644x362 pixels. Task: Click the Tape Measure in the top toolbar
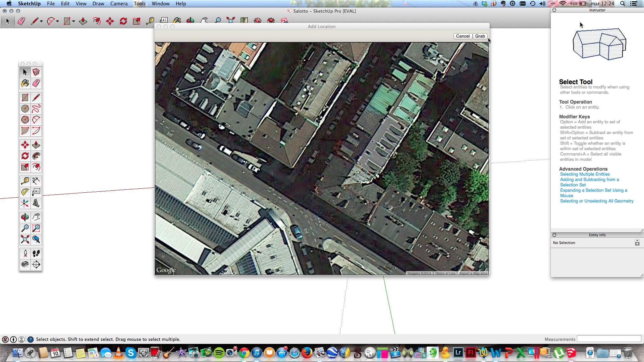point(150,21)
